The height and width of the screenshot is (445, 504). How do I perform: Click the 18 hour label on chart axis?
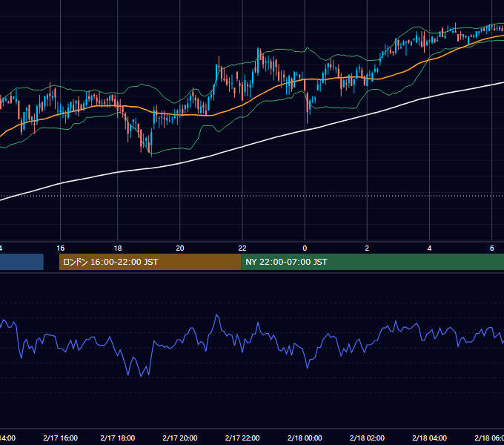point(118,248)
